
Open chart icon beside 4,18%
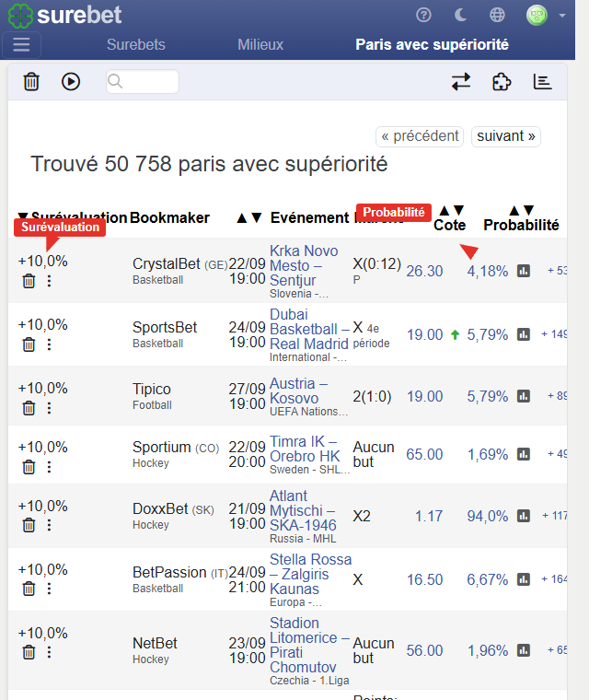click(524, 271)
